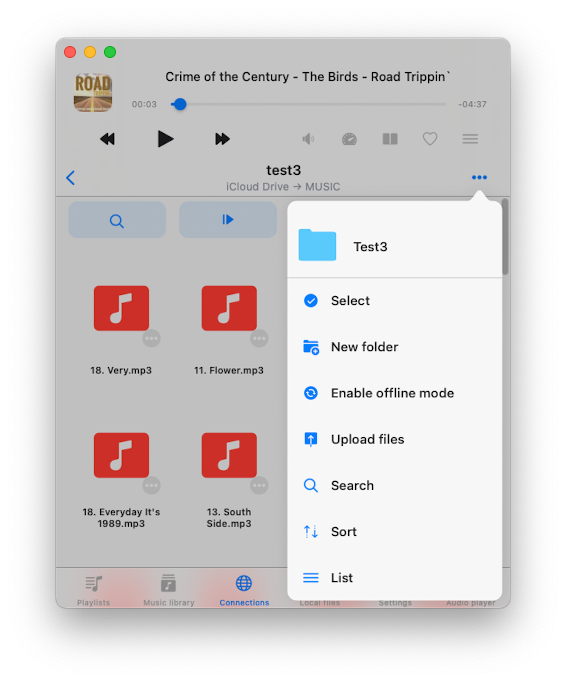Mark the track as favorite with heart
Screen dimensions: 566x682
pyautogui.click(x=430, y=139)
